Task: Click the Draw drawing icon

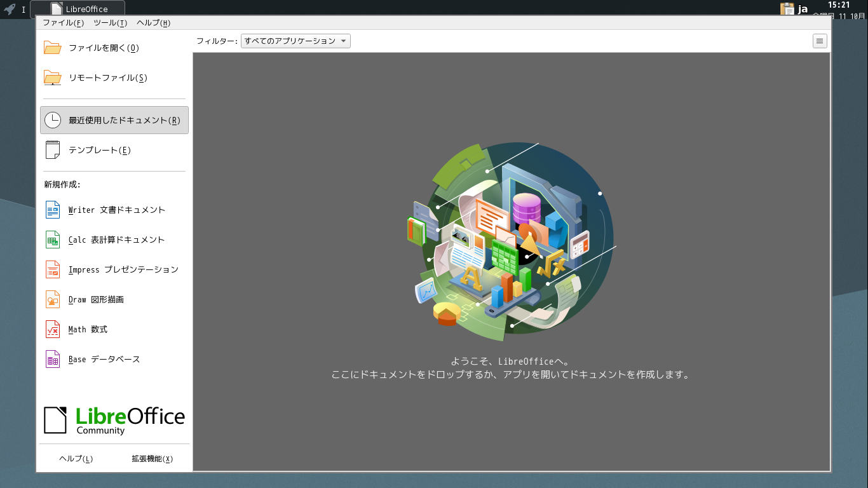Action: pos(52,299)
